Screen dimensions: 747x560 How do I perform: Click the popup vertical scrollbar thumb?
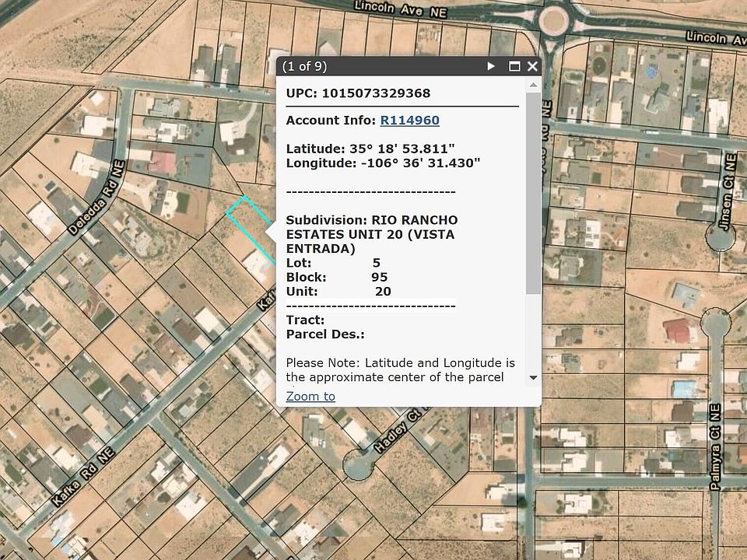tap(533, 194)
